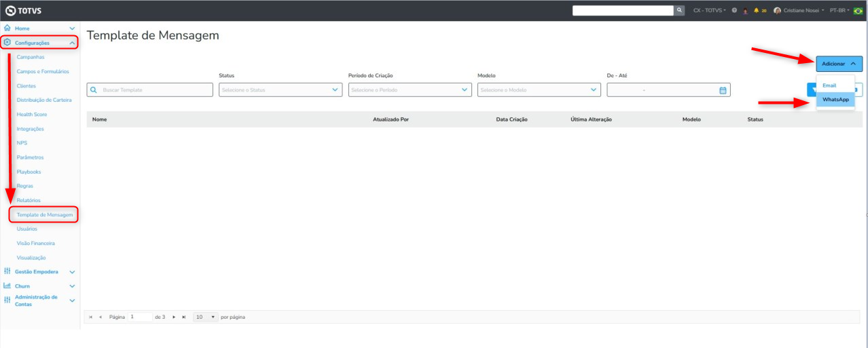
Task: Open Regras in sidebar
Action: [x=25, y=186]
